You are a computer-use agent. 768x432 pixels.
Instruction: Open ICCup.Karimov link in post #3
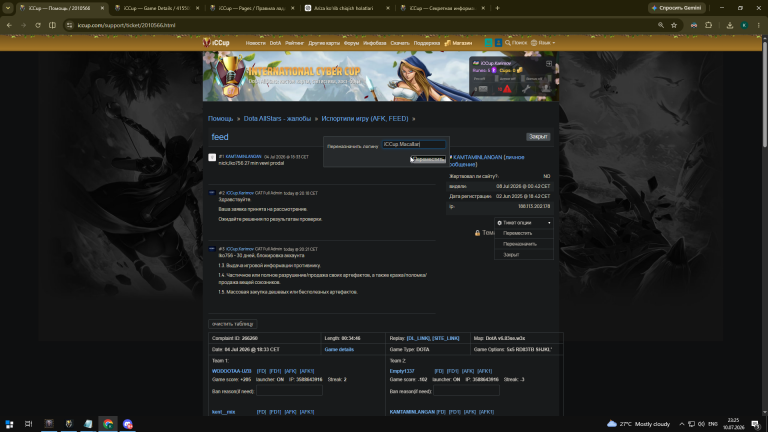[x=240, y=249]
